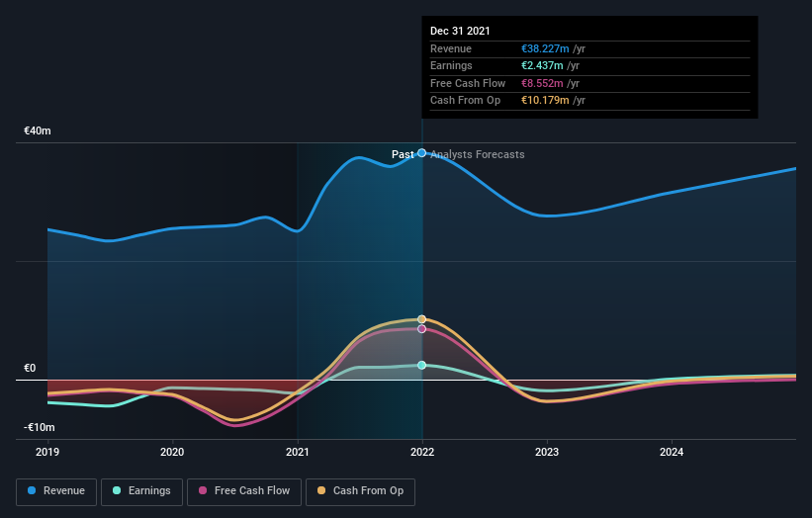Screen dimensions: 812x518
Task: Click the 'Earnings' row label in tooltip
Action: pyautogui.click(x=451, y=65)
